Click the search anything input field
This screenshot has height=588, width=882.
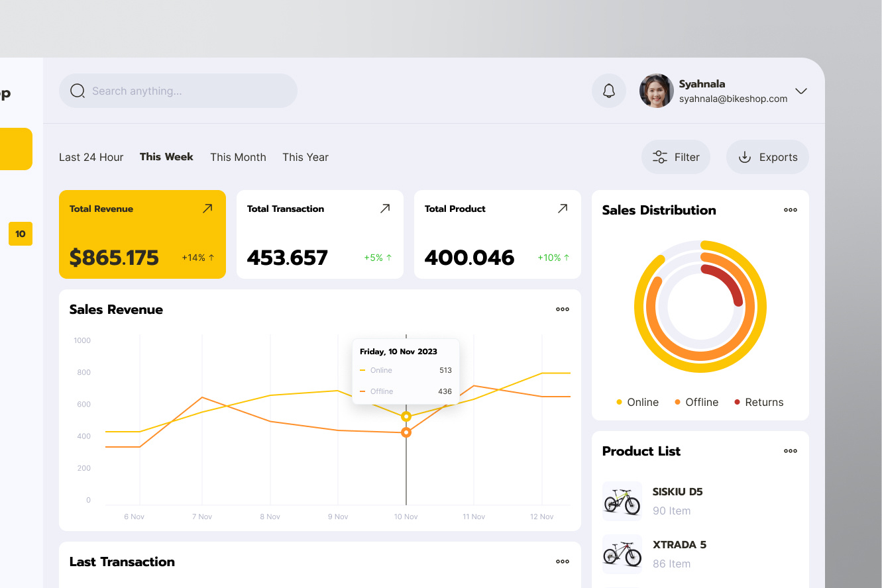[x=178, y=91]
